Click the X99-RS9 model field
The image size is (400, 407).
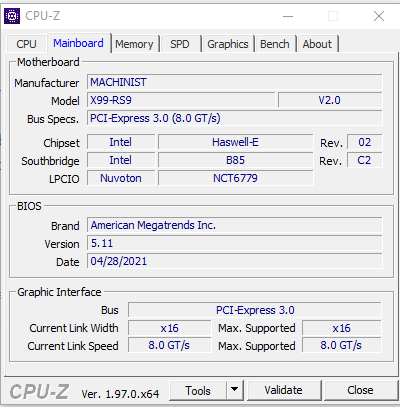pyautogui.click(x=181, y=100)
